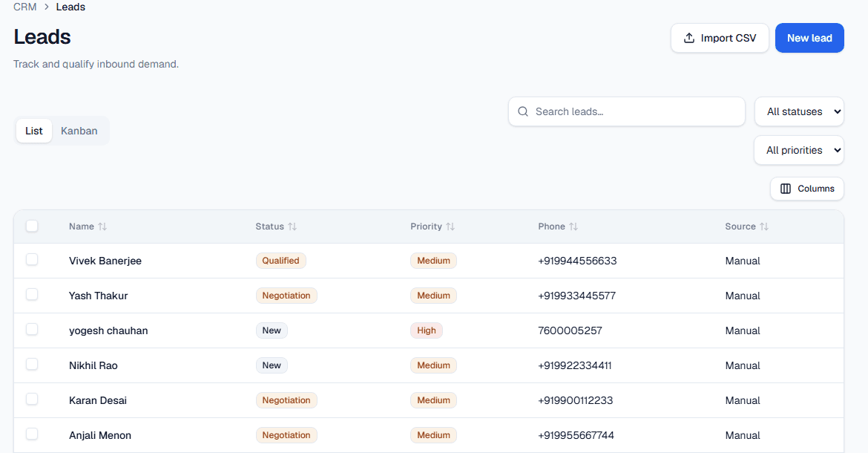868x453 pixels.
Task: Open the All statuses dropdown
Action: (x=799, y=111)
